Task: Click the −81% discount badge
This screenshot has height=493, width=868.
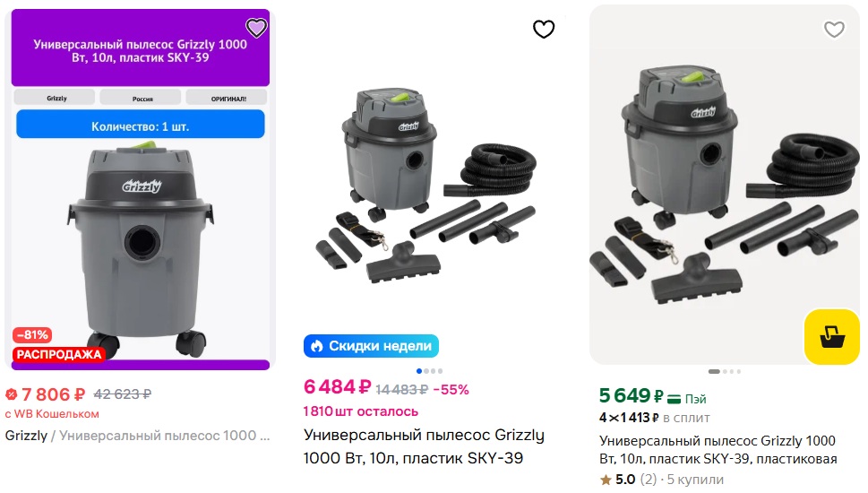Action: (31, 335)
